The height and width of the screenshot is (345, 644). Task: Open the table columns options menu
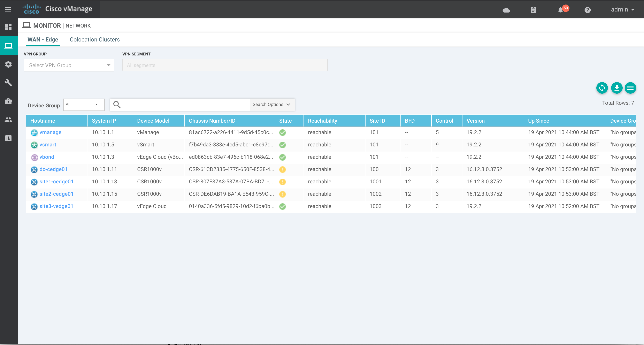(x=630, y=88)
